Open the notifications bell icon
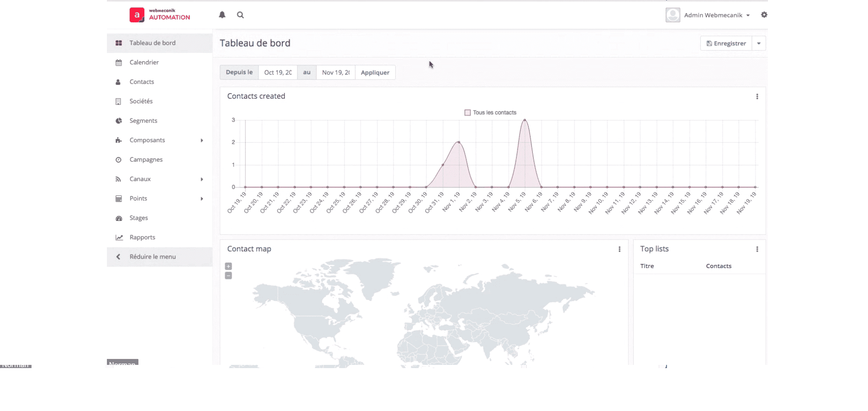868x411 pixels. point(222,15)
